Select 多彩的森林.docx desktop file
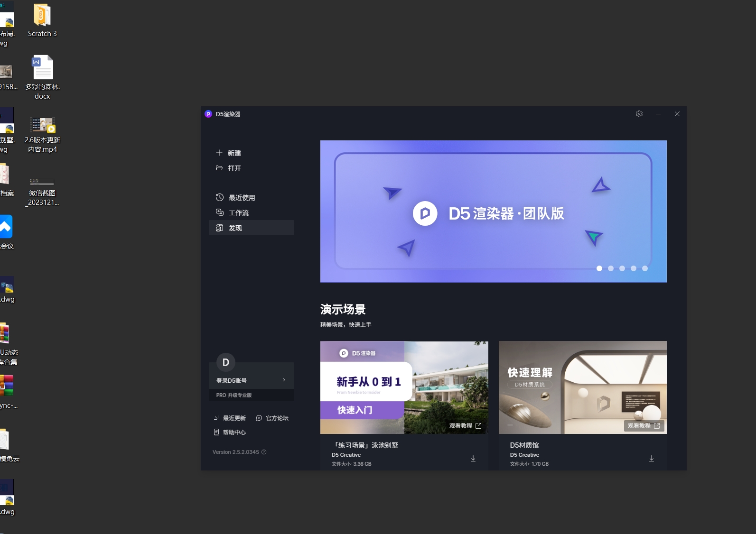The height and width of the screenshot is (534, 756). (42, 77)
